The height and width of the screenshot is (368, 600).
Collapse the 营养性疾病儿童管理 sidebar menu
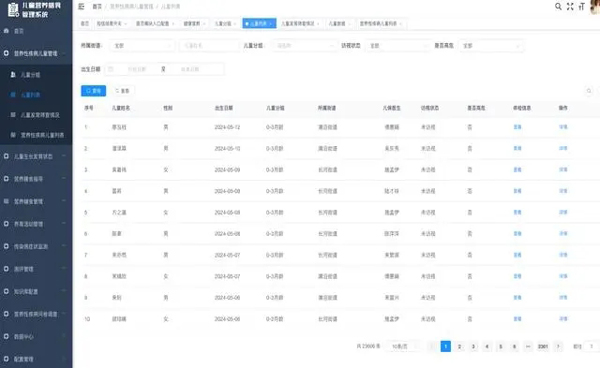pos(36,53)
